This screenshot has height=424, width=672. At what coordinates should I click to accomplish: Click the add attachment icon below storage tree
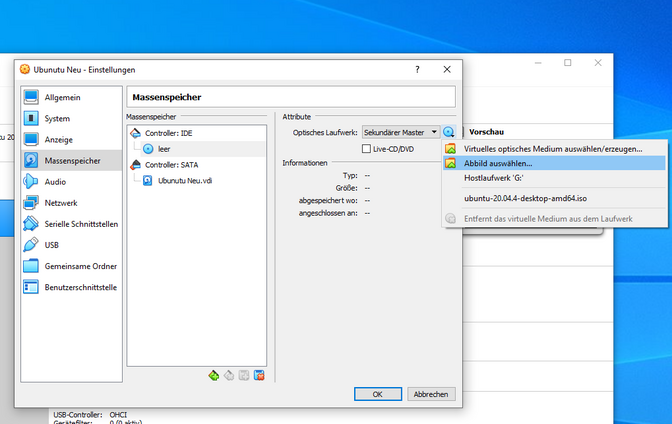coord(244,375)
